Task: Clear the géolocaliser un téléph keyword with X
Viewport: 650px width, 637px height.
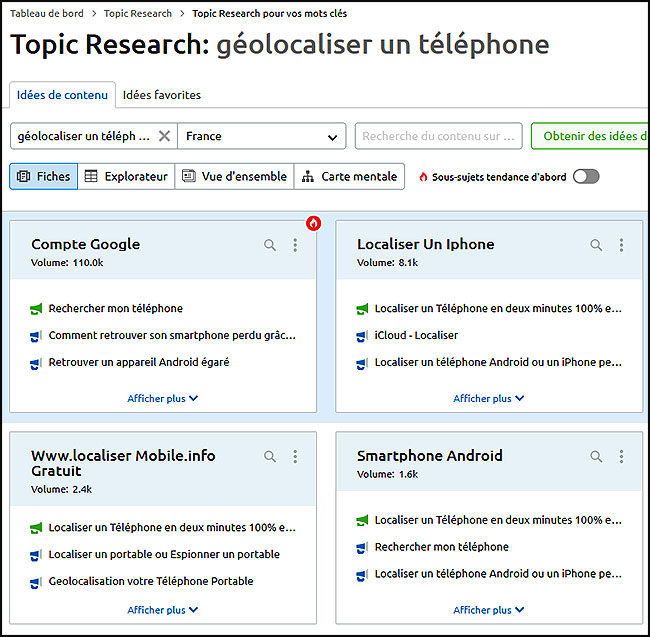Action: [165, 136]
